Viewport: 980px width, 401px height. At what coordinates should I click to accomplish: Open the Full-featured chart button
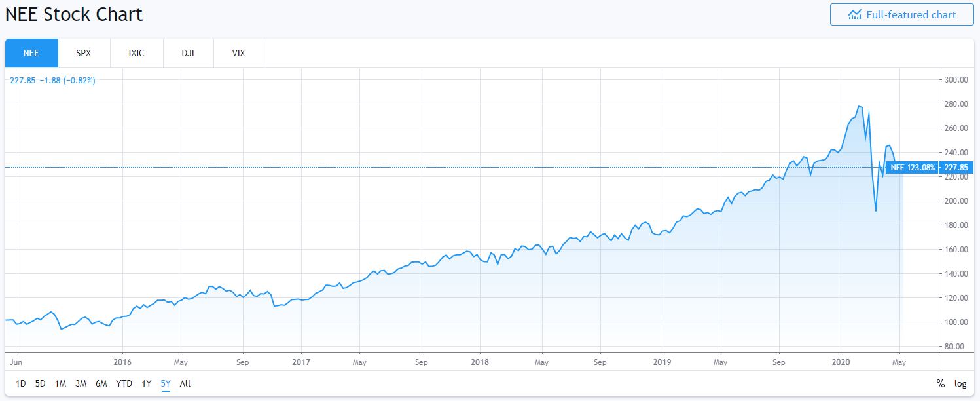[x=901, y=14]
